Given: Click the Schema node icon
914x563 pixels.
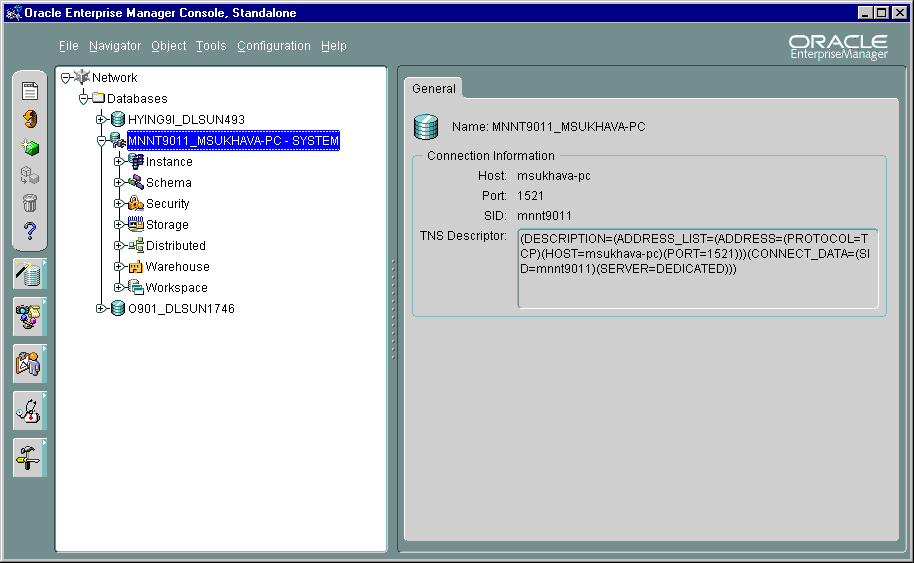Looking at the screenshot, I should point(136,182).
